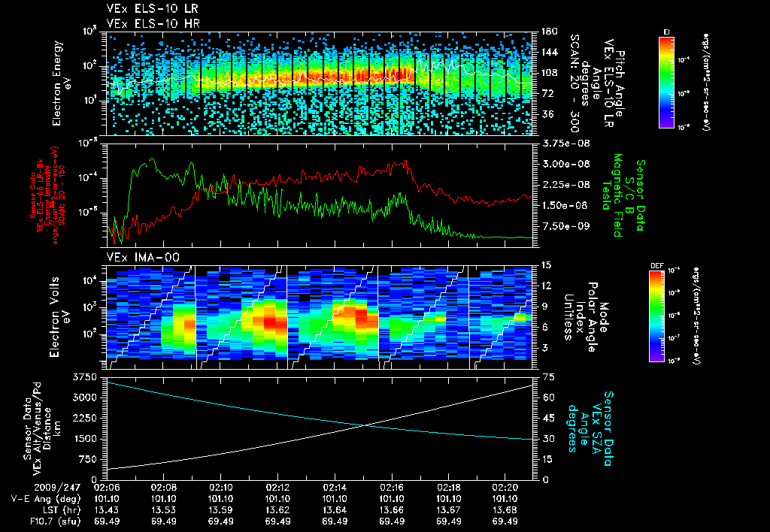
Task: Click the 30 degree SZA tick label
Action: [x=548, y=439]
